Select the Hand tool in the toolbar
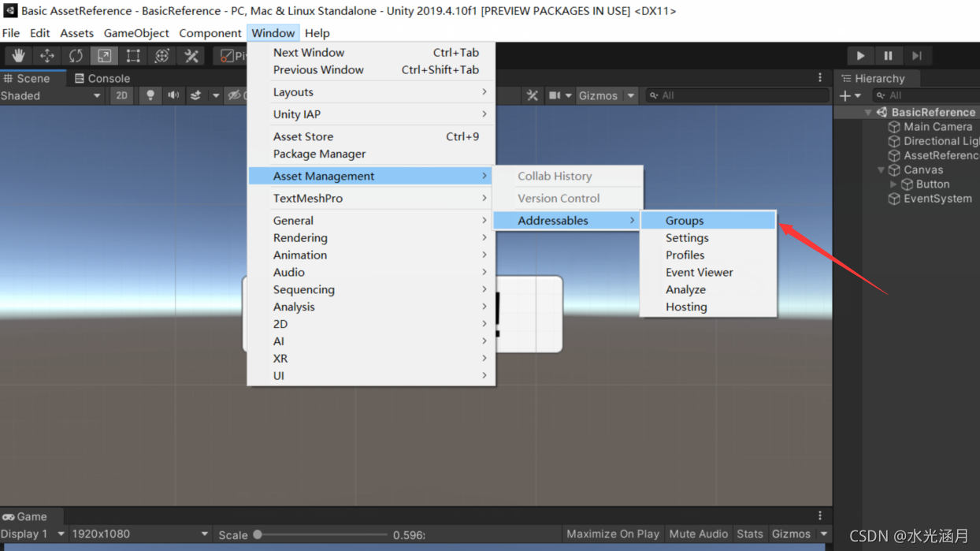 click(x=18, y=56)
